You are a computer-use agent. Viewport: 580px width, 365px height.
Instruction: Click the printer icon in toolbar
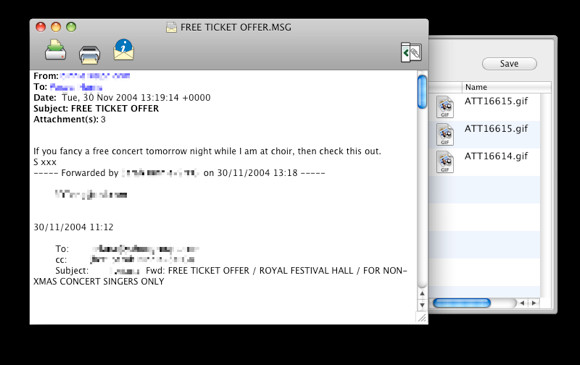point(90,54)
